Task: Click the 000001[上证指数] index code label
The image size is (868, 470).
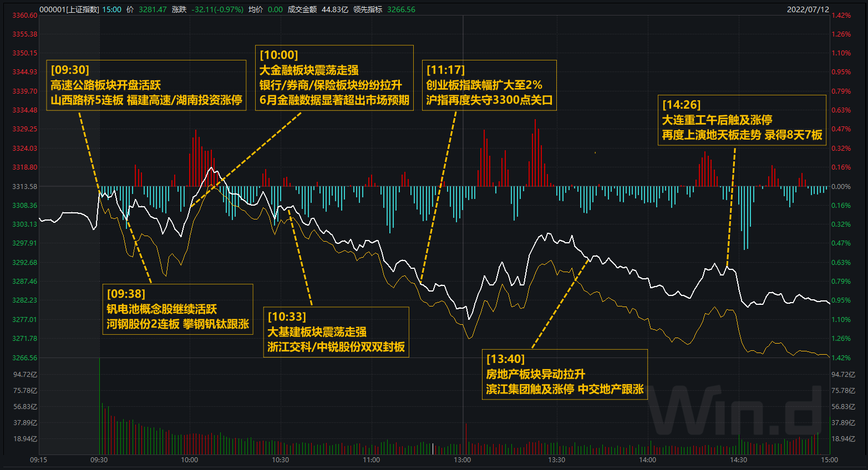Action: point(69,9)
